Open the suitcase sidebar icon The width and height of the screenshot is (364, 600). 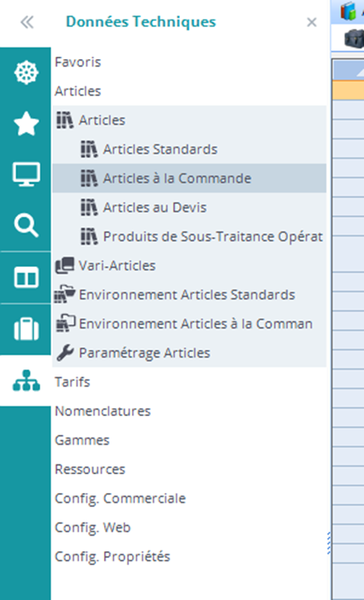click(26, 328)
